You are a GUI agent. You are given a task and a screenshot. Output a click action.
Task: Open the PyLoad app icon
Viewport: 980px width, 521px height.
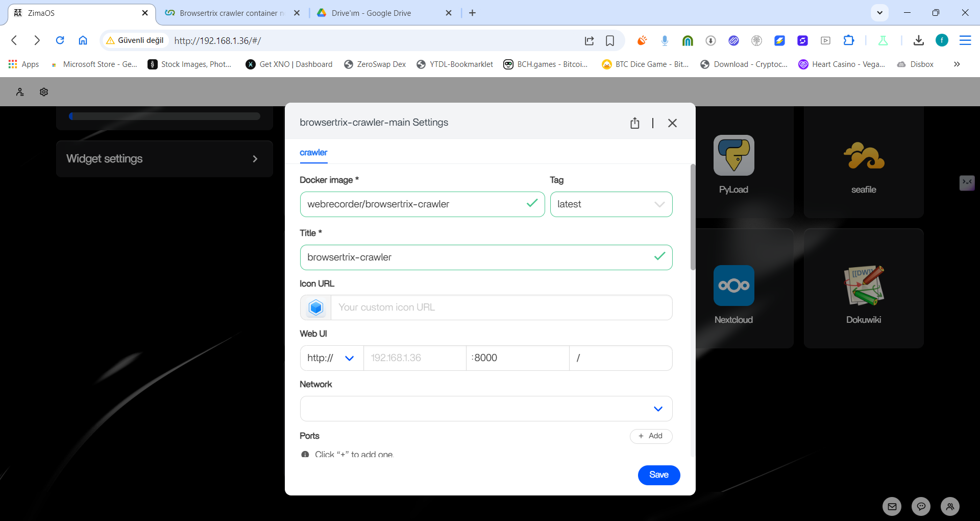coord(733,155)
